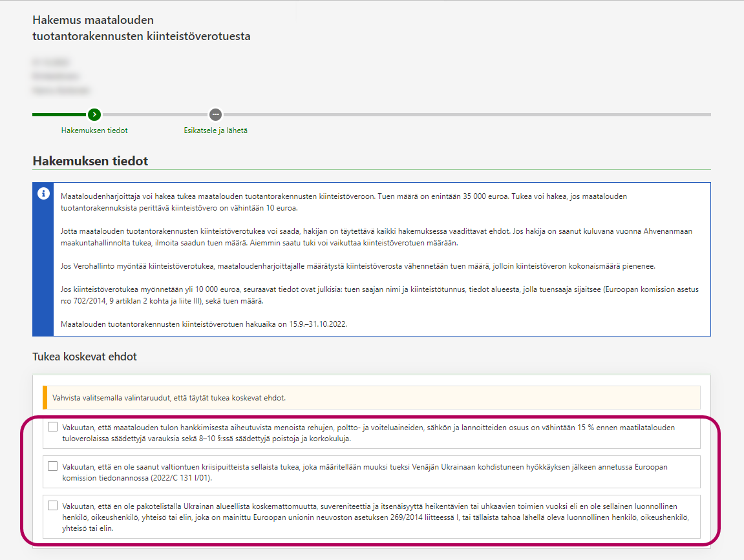744x560 pixels.
Task: Click the sentence stating hakuaika 15.9.–31.10.2022
Action: (204, 324)
